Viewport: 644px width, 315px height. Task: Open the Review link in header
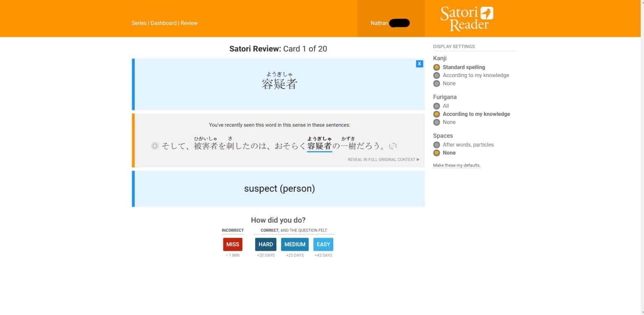pos(189,23)
